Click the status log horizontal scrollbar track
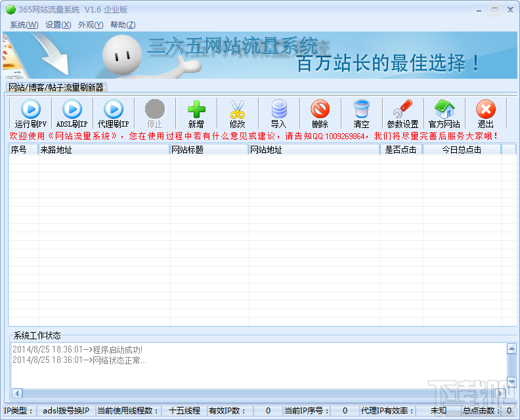This screenshot has width=520, height=420. pyautogui.click(x=259, y=393)
